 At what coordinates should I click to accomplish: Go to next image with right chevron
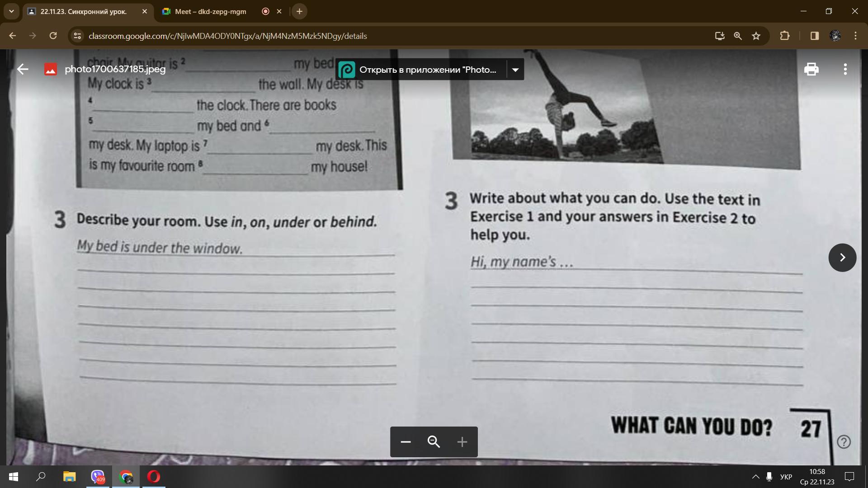tap(842, 258)
